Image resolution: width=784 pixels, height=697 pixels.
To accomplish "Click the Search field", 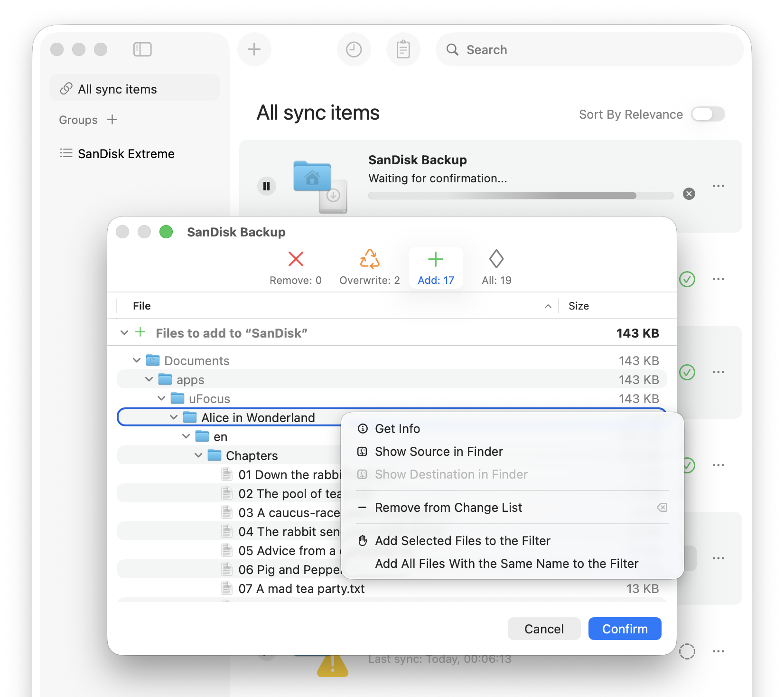I will click(588, 49).
